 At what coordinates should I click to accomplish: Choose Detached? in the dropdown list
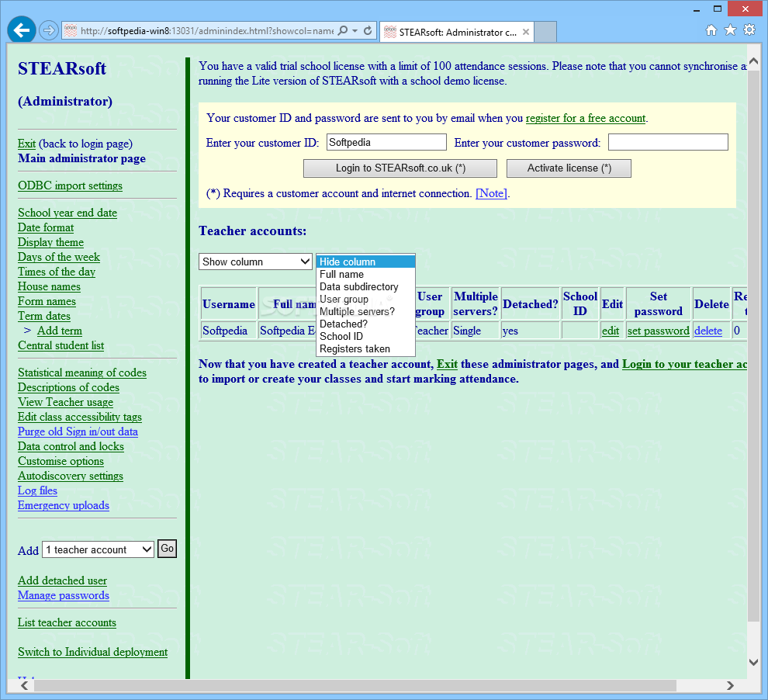pyautogui.click(x=365, y=324)
